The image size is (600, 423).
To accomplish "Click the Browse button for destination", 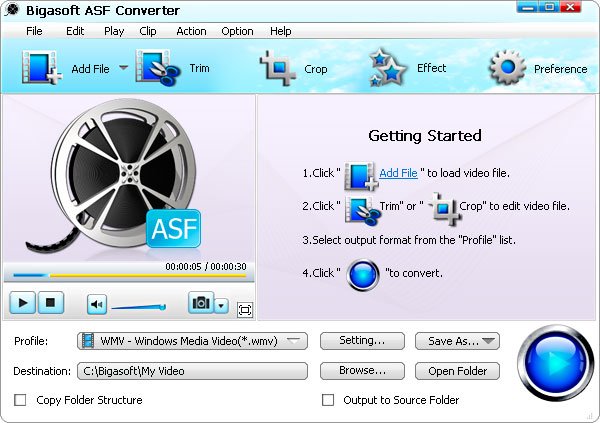I will click(362, 371).
